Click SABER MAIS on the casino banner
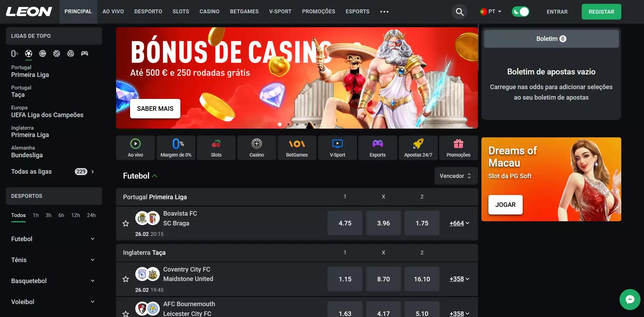The image size is (644, 317). [x=155, y=109]
